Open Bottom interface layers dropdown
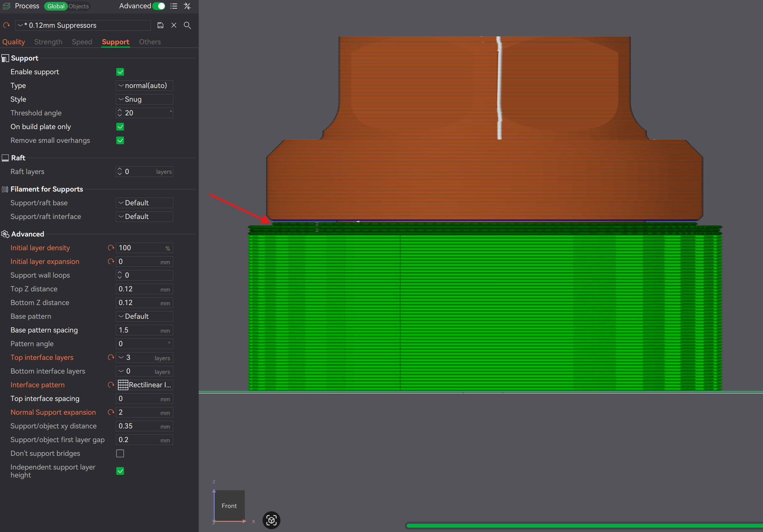The height and width of the screenshot is (532, 763). pos(144,371)
